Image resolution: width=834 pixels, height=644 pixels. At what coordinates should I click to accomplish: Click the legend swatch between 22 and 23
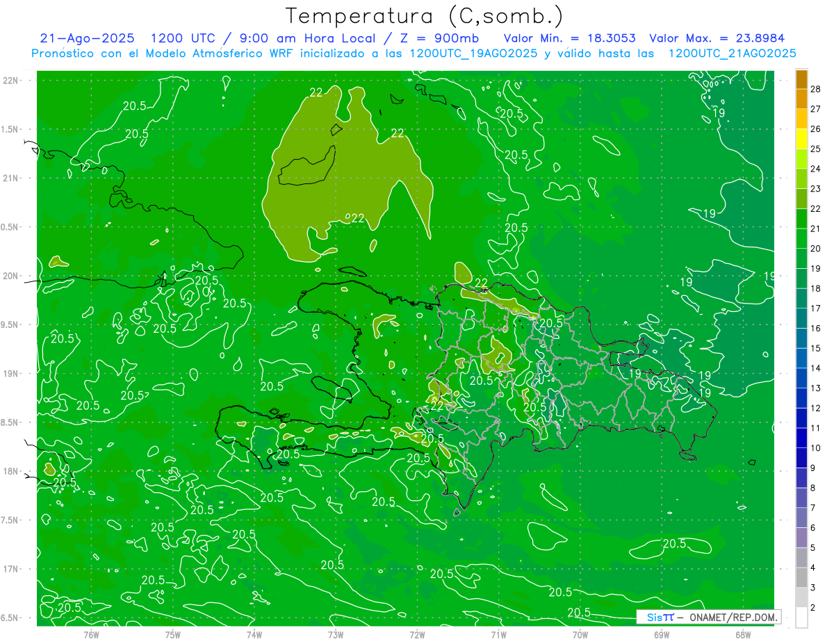click(x=802, y=199)
